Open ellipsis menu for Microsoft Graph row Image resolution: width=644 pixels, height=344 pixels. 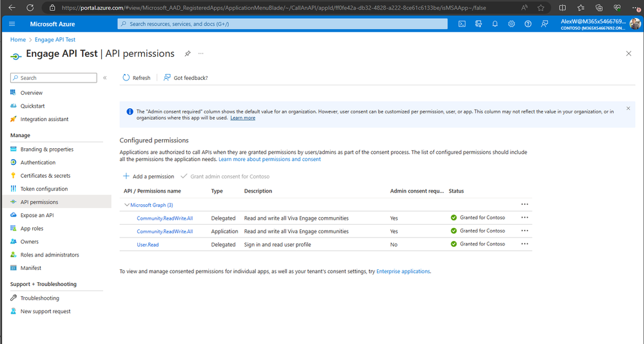click(x=525, y=204)
